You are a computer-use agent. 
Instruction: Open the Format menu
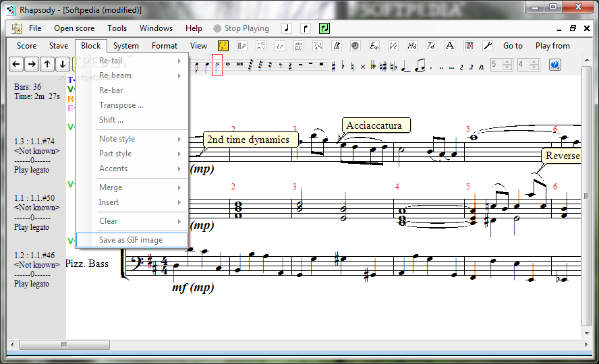(x=165, y=46)
